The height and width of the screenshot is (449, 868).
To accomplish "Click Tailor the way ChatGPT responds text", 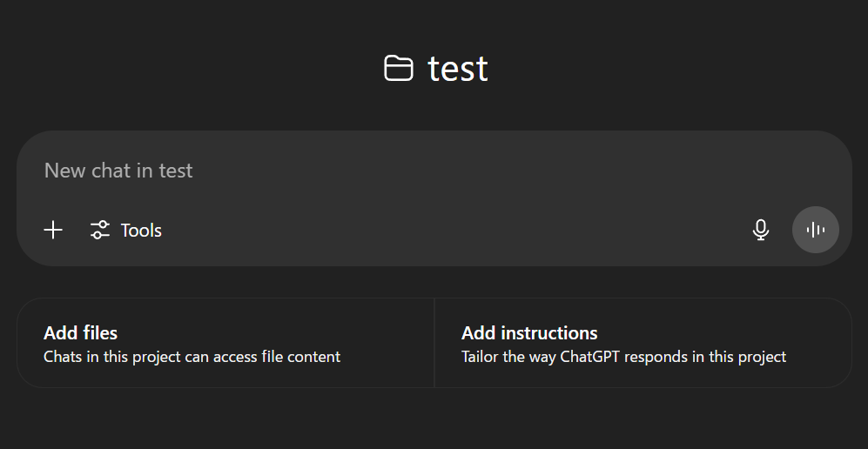I will click(624, 358).
